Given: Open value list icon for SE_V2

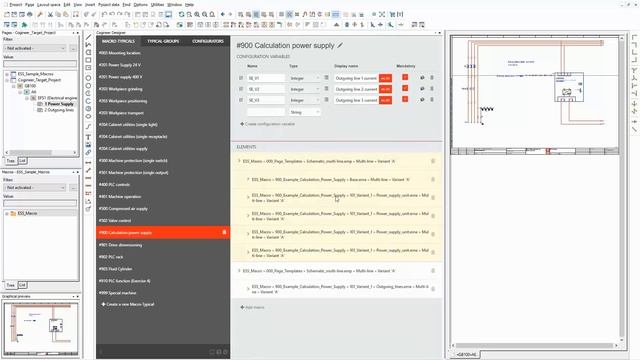Looking at the screenshot, I should [x=326, y=89].
